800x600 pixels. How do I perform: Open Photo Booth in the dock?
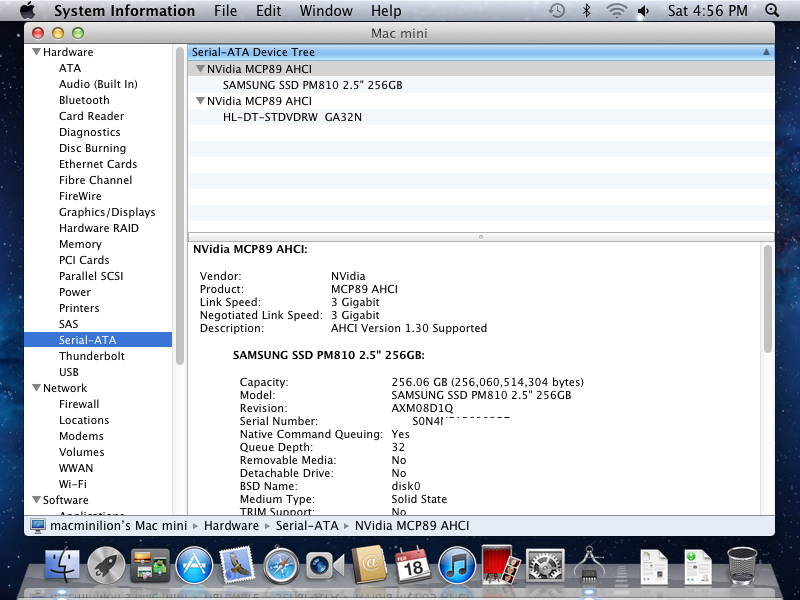tap(501, 564)
